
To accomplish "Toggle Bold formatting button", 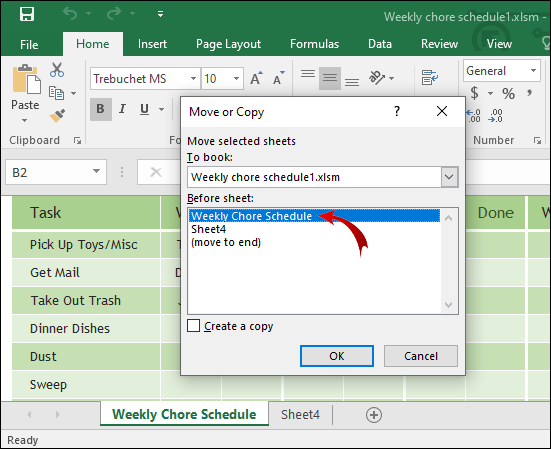I will [101, 109].
